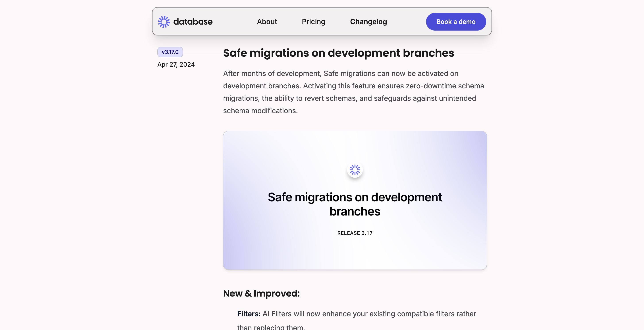Click the New & Improved heading
Screen dimensions: 644x330
coord(262,293)
